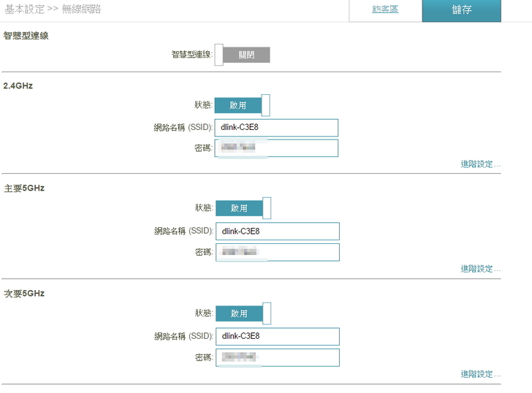Image resolution: width=532 pixels, height=393 pixels.
Task: Toggle the 2.4GHz 狀態 switch showing 啟用
Action: (x=242, y=105)
